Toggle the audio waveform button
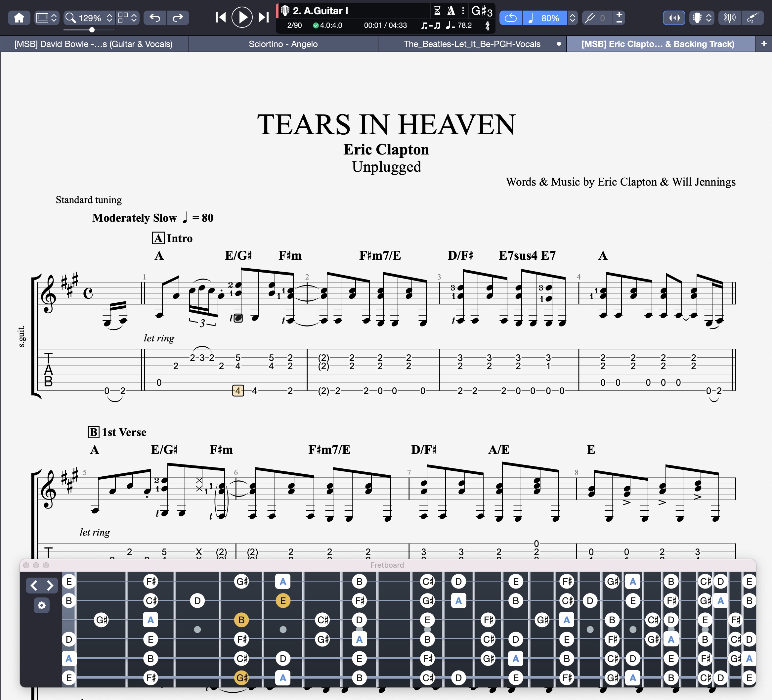Image resolution: width=772 pixels, height=700 pixels. pyautogui.click(x=674, y=18)
